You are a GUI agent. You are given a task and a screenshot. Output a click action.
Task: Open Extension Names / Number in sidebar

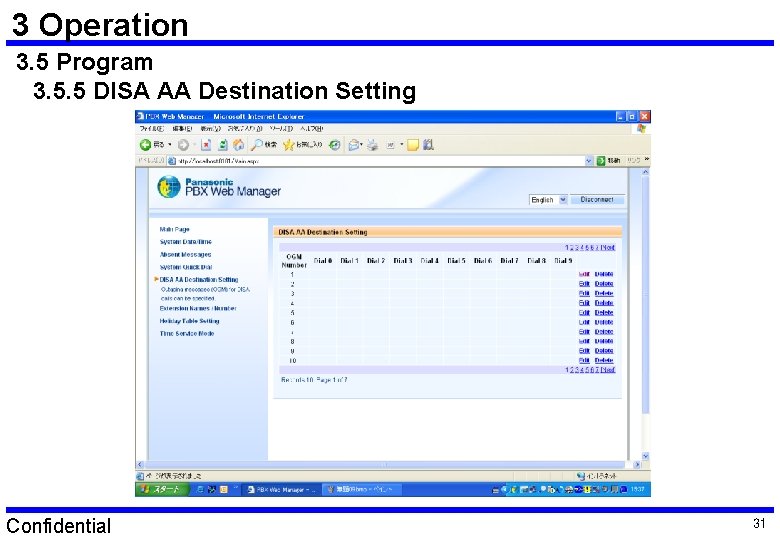click(x=198, y=308)
